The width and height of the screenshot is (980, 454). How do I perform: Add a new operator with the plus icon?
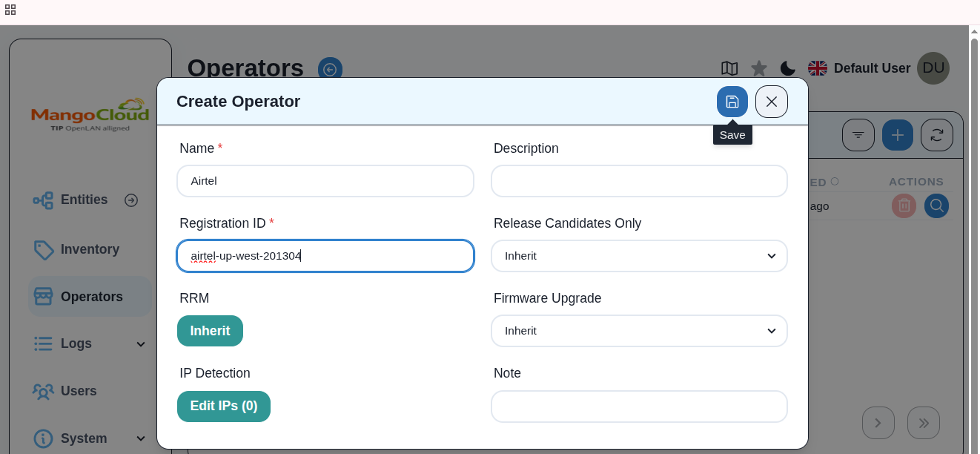click(897, 134)
